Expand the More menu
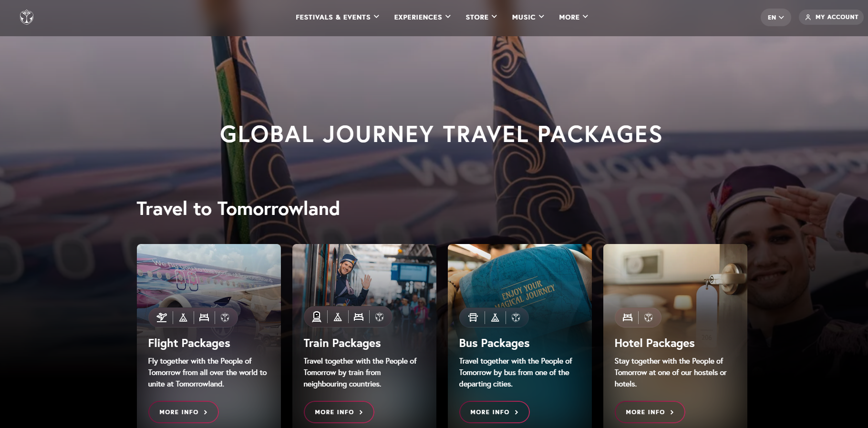Screen dimensions: 868x428 pos(573,17)
